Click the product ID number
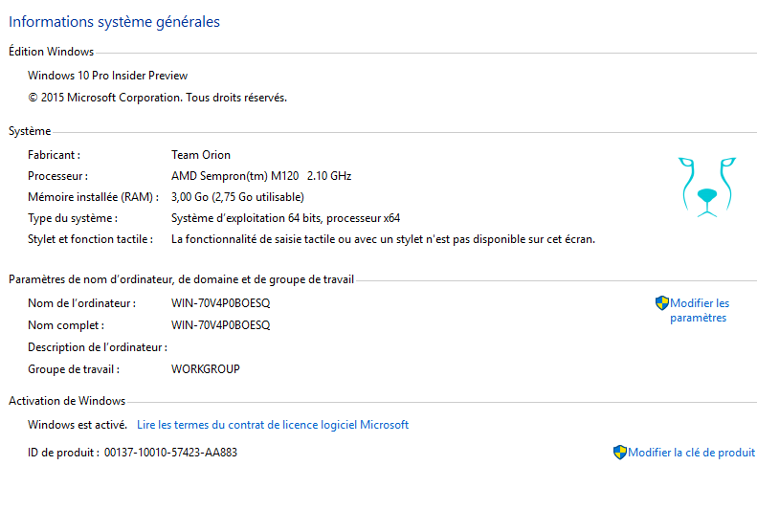Viewport: 757px width, 532px height. (171, 453)
